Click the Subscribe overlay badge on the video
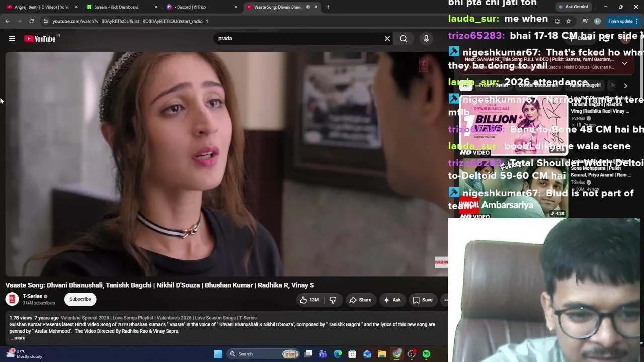644x362 pixels. tap(441, 262)
